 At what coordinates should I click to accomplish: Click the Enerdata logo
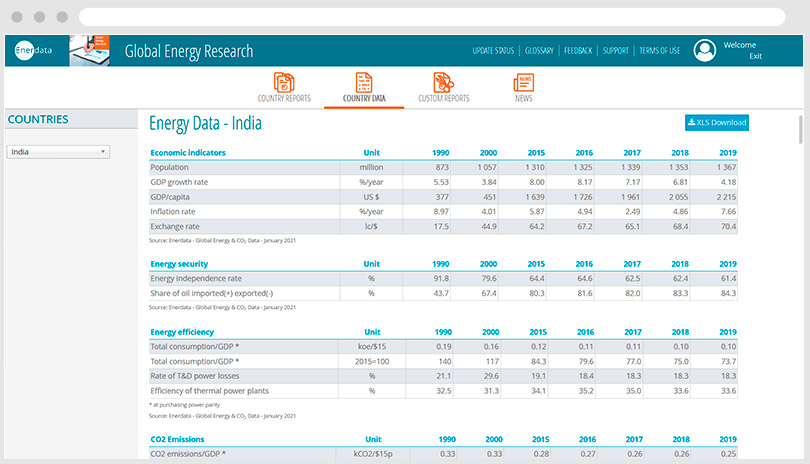[35, 51]
